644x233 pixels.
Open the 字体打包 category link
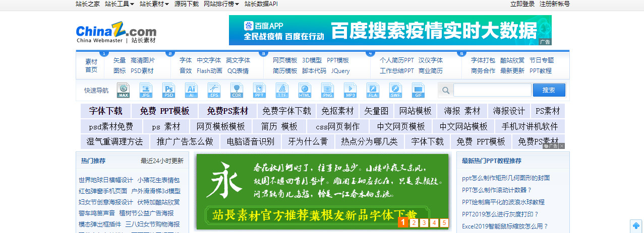[483, 60]
